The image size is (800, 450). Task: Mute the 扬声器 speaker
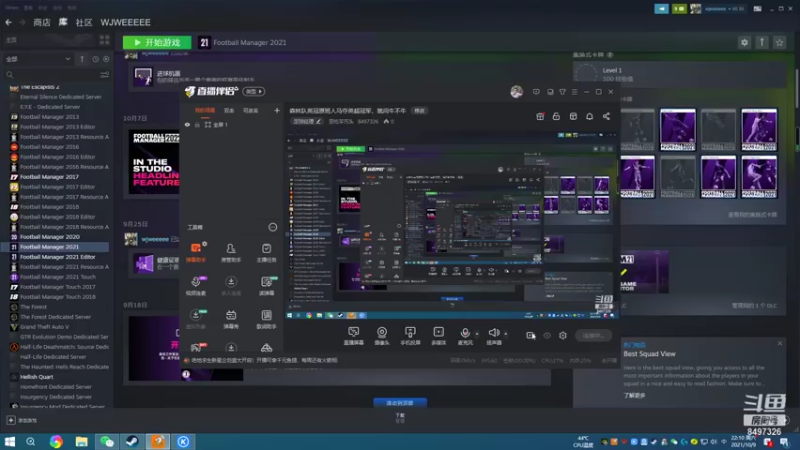coord(493,336)
